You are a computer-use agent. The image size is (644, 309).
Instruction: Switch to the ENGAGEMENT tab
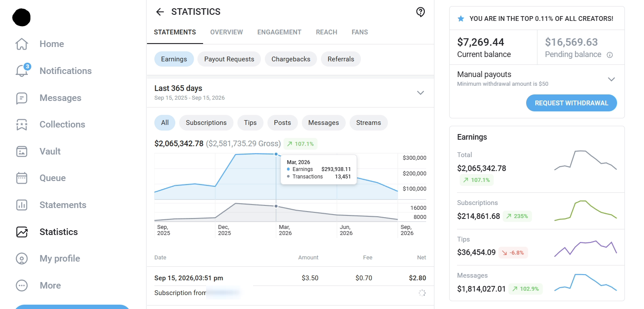279,32
